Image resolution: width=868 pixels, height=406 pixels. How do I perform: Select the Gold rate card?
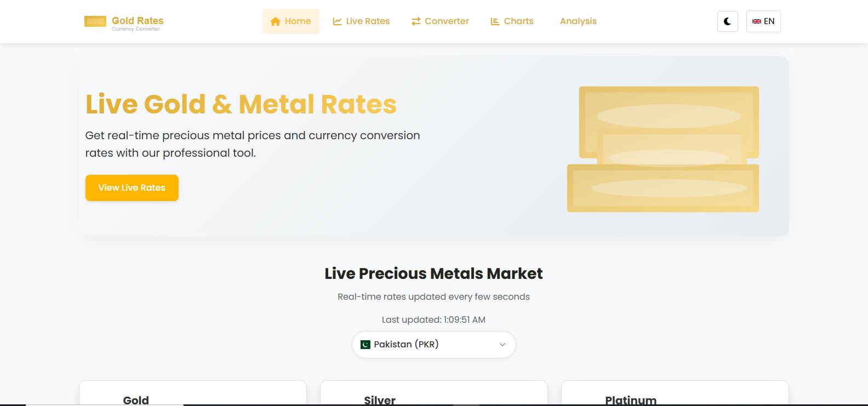[192, 394]
